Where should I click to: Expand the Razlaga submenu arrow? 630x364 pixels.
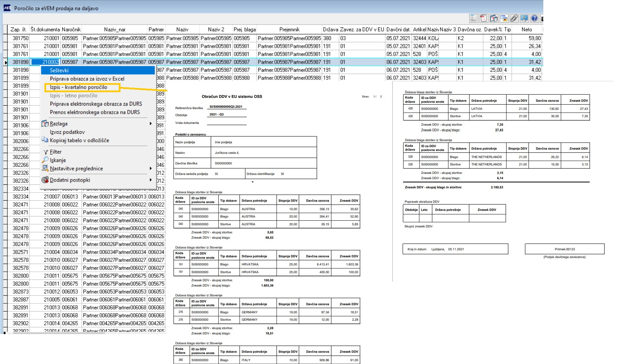pyautogui.click(x=150, y=124)
